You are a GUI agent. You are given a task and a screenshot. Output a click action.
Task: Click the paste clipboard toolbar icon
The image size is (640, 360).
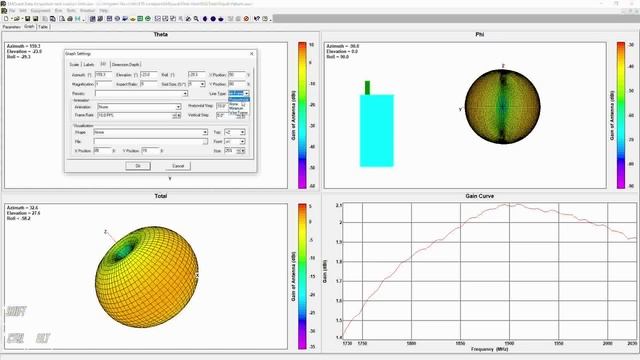coord(53,19)
